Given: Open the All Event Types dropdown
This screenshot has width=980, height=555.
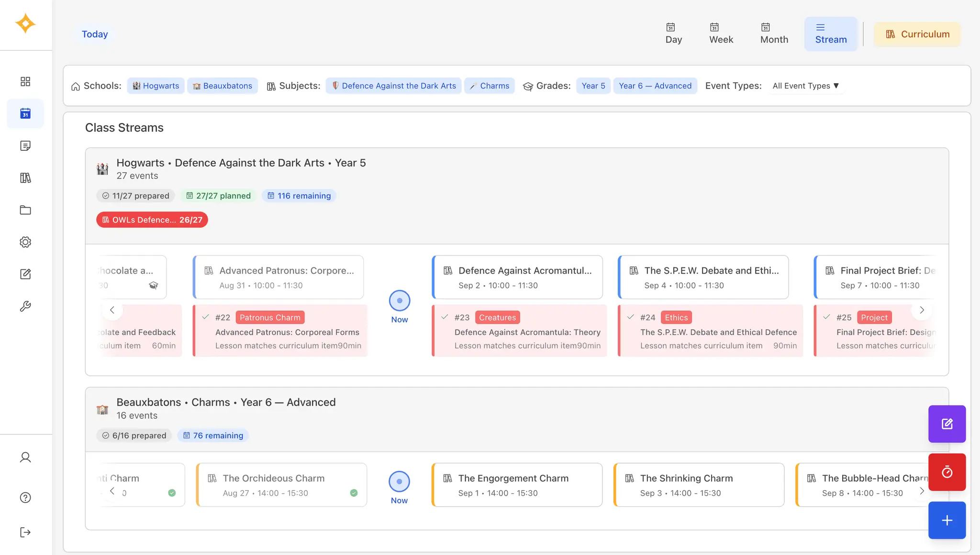Looking at the screenshot, I should click(x=806, y=86).
